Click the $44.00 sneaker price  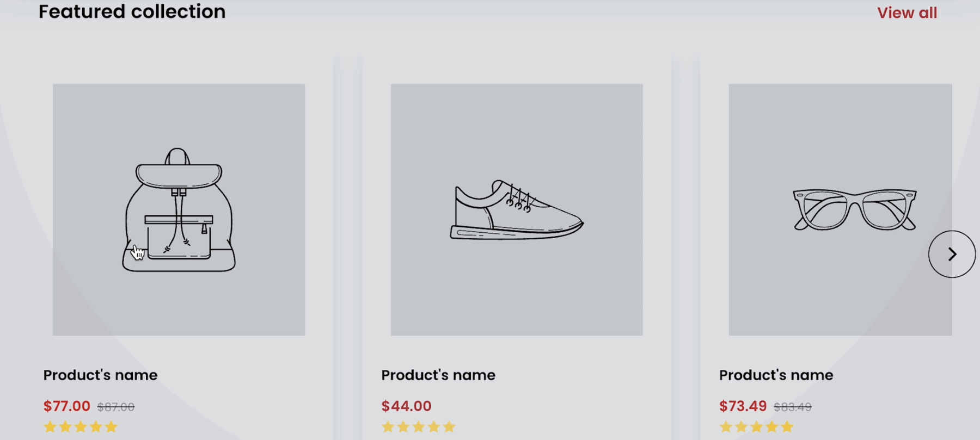[x=406, y=406]
